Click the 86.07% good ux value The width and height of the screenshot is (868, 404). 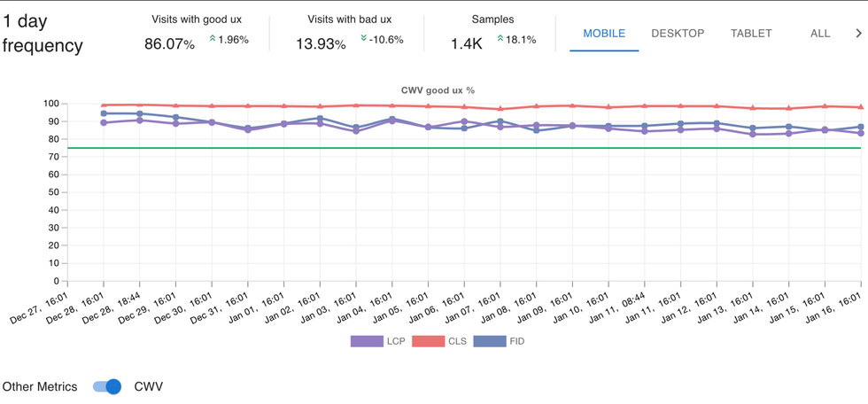coord(169,43)
